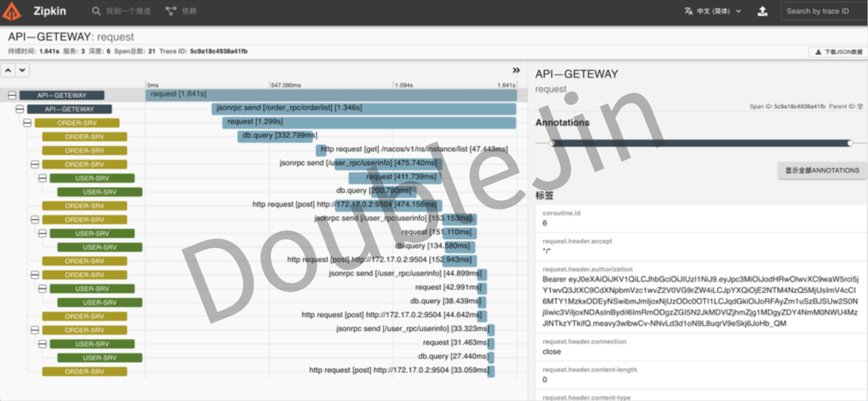Viewport: 868px width, 401px height.
Task: Click the language translate icon
Action: pyautogui.click(x=688, y=11)
